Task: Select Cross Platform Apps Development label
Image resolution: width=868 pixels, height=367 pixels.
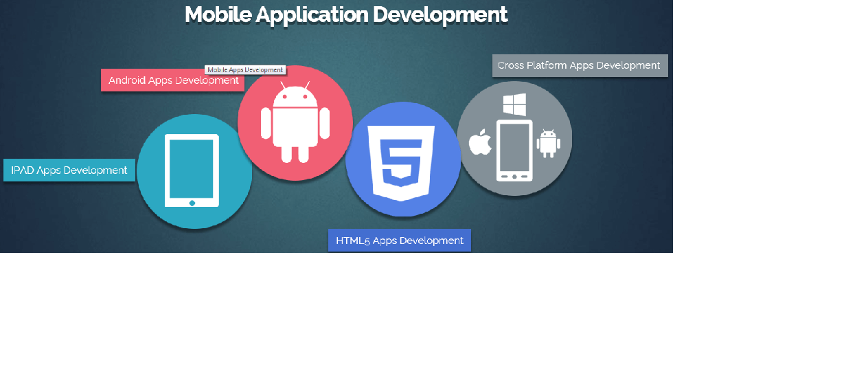Action: [579, 66]
